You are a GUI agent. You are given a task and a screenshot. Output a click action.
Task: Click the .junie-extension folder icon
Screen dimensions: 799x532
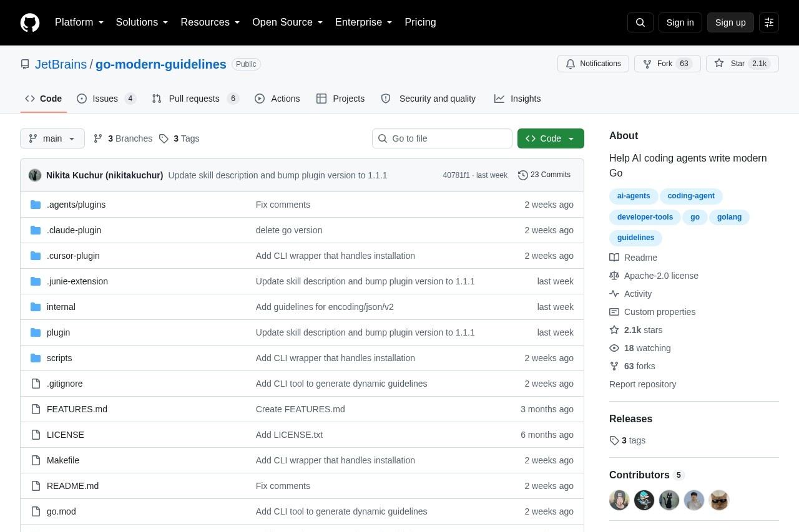point(36,281)
